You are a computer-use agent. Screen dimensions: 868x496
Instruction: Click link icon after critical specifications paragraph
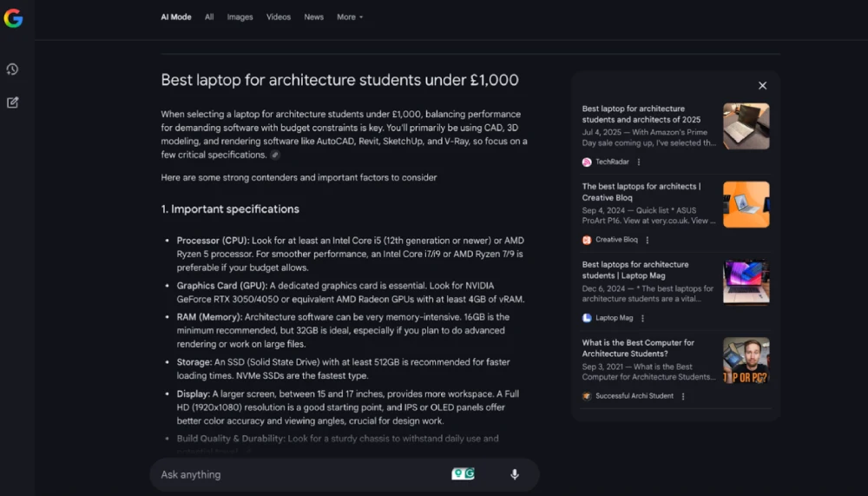[275, 155]
